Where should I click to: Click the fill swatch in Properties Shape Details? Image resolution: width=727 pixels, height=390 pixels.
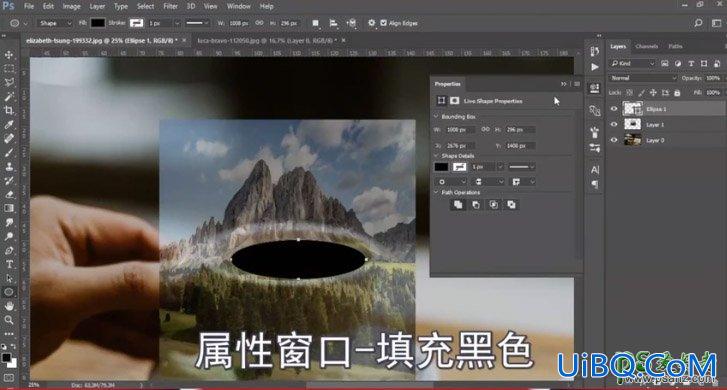[x=441, y=166]
